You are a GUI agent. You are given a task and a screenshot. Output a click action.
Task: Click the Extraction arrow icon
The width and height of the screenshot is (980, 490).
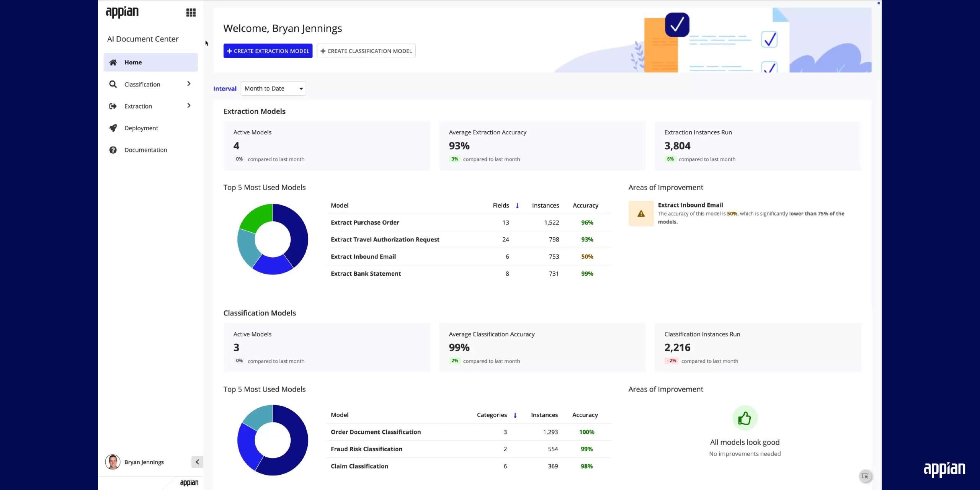point(113,106)
